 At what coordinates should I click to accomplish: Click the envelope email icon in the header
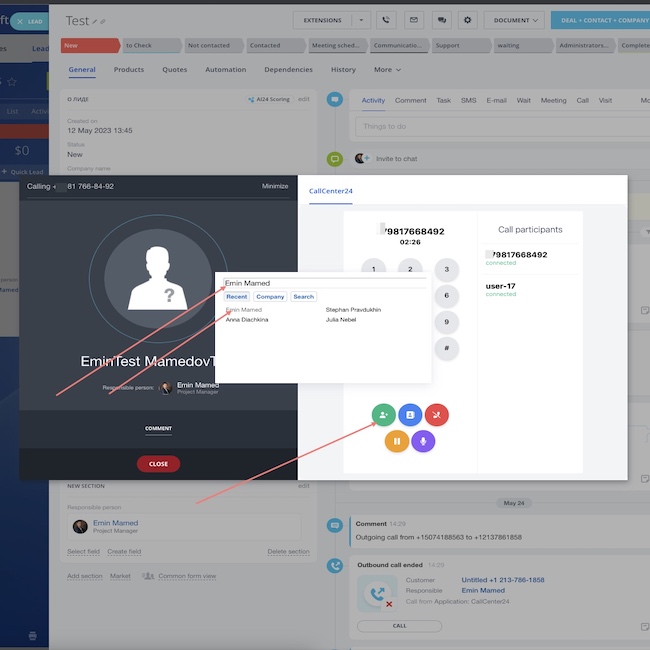point(414,20)
